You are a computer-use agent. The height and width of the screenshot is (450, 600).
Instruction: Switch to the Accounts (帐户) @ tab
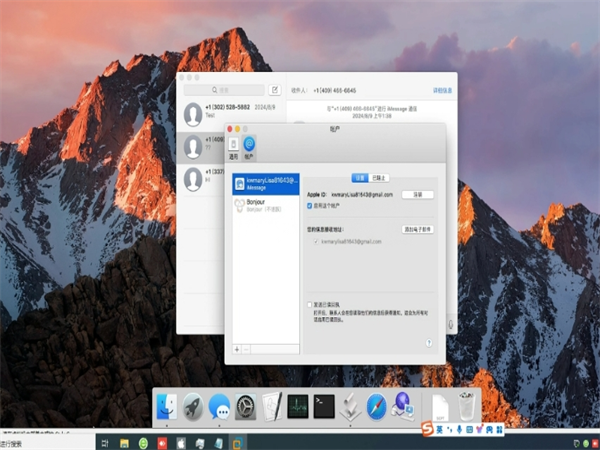pyautogui.click(x=249, y=148)
